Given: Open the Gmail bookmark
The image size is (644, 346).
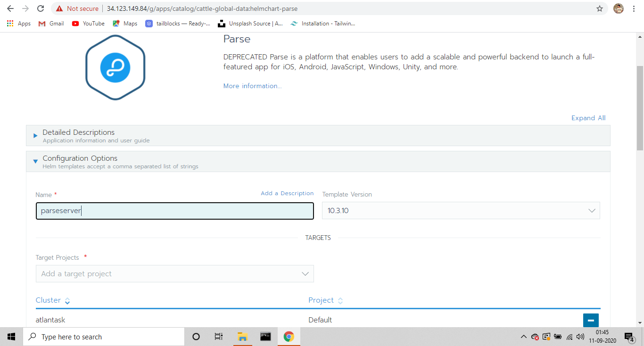Looking at the screenshot, I should coord(51,24).
